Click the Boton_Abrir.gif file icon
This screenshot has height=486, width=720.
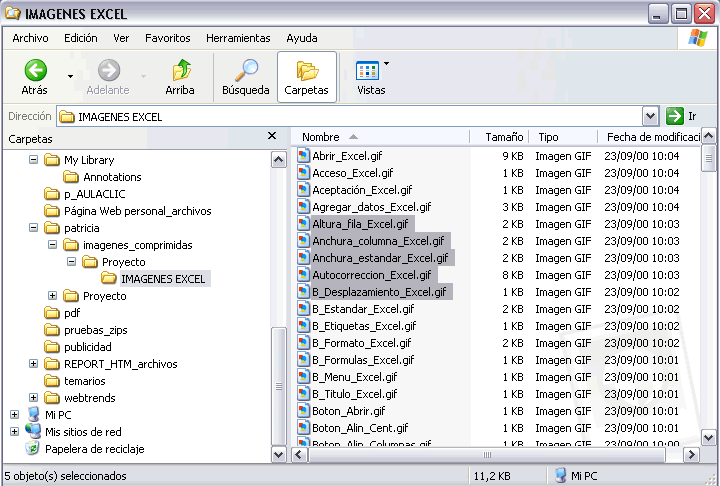(303, 411)
